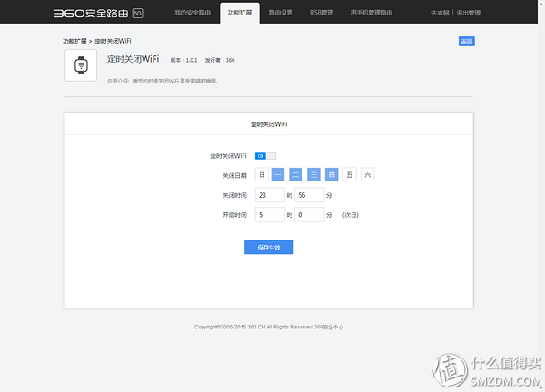This screenshot has width=545, height=392.
Task: Click the close-time hour field showing 23
Action: pyautogui.click(x=269, y=195)
